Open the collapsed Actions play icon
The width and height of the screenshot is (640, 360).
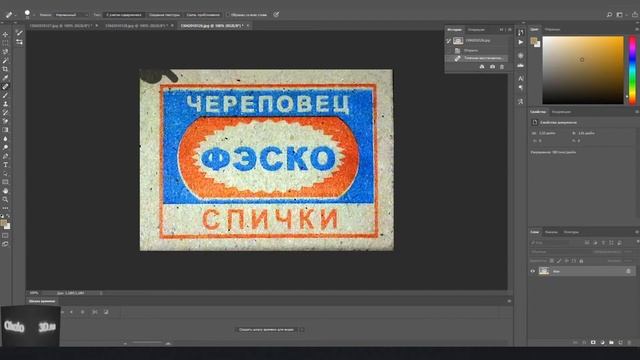pos(521,42)
